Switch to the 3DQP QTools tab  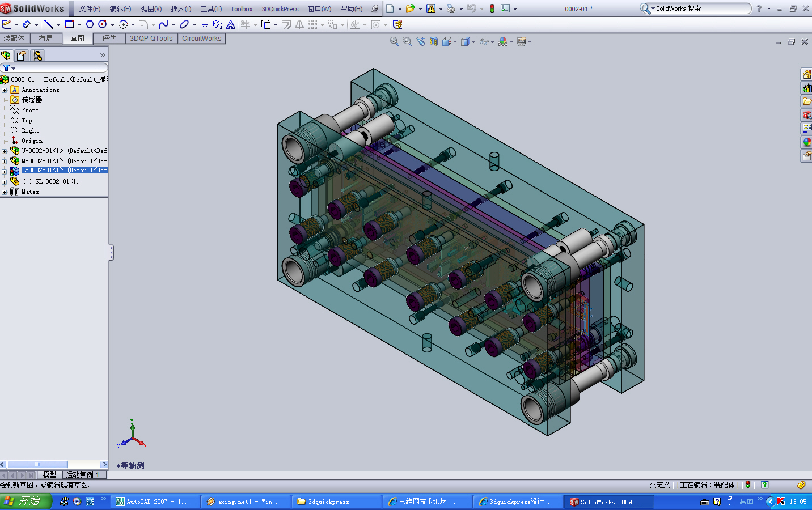point(151,39)
